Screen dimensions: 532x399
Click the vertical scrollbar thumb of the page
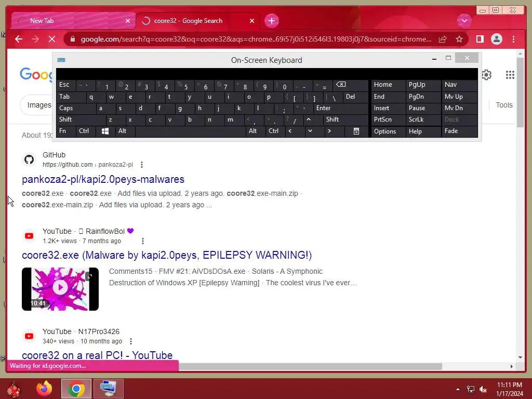point(521,92)
